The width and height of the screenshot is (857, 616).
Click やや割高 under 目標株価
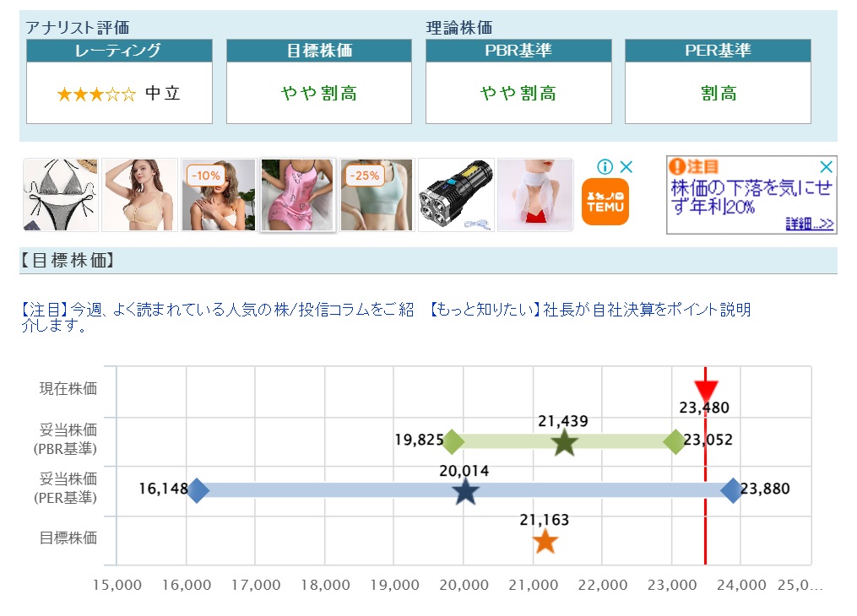319,94
